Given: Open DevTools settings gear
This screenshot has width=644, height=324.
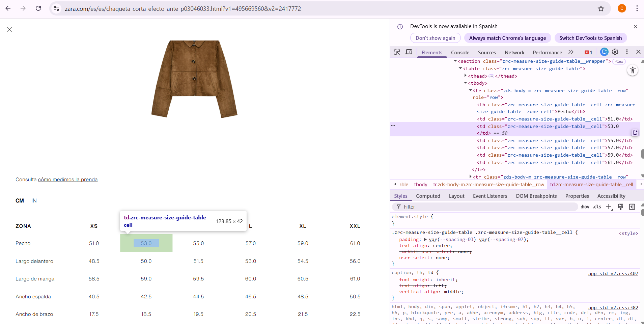Looking at the screenshot, I should tap(615, 52).
